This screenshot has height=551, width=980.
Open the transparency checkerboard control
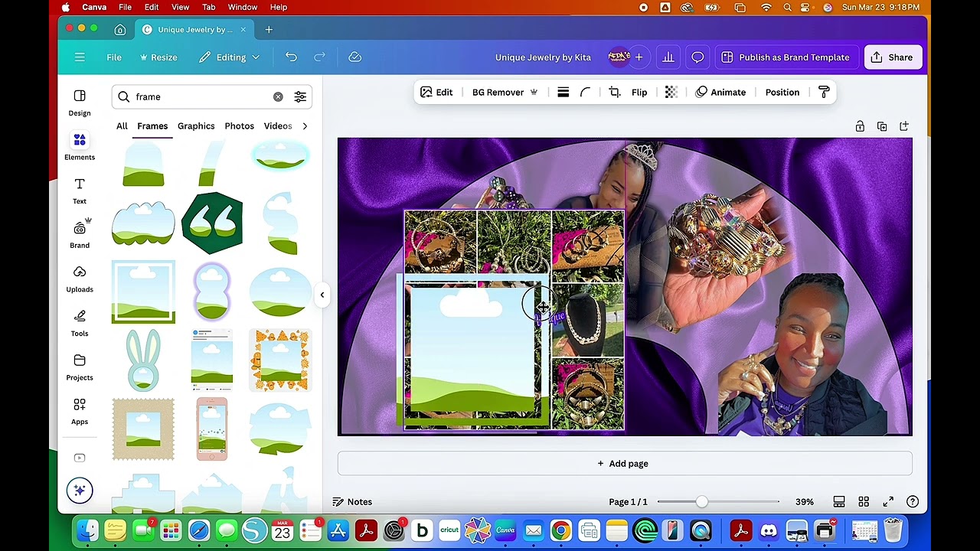(x=671, y=93)
